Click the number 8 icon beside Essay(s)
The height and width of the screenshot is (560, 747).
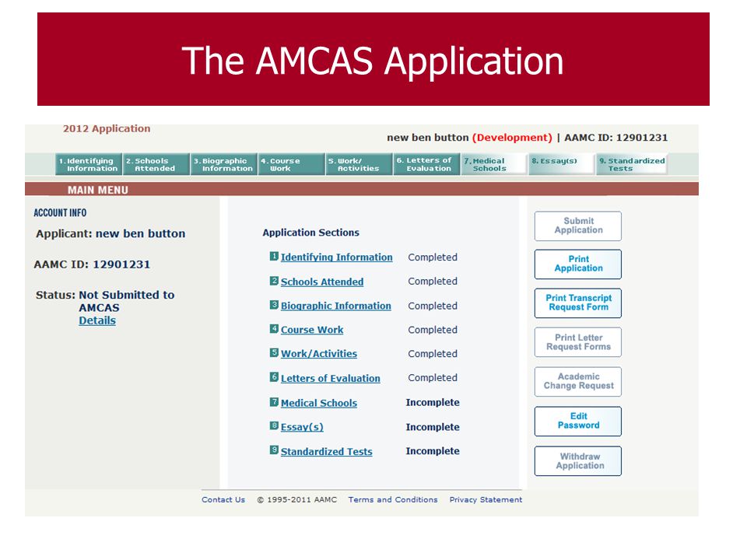(x=274, y=425)
